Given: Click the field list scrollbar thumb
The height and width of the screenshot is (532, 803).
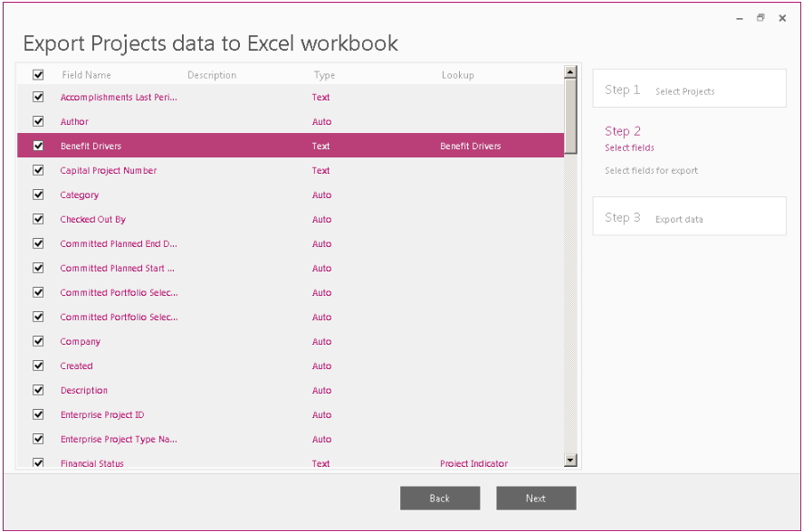Looking at the screenshot, I should pyautogui.click(x=570, y=116).
